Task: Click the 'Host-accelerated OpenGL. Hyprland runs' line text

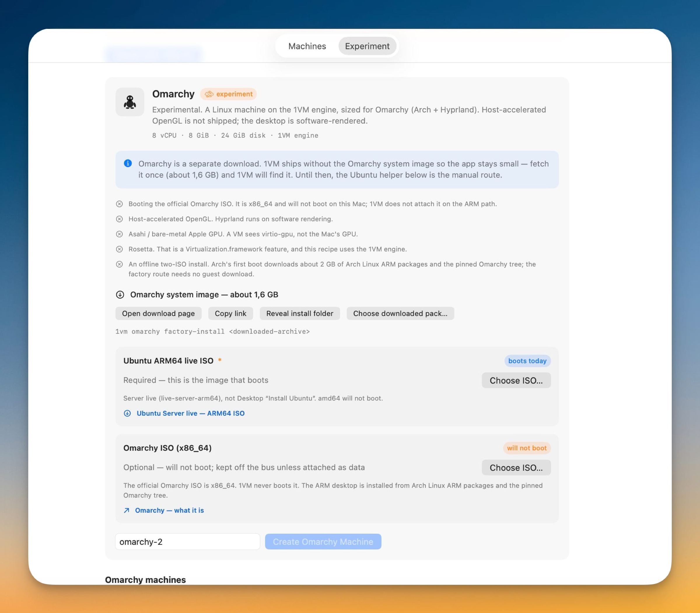Action: pyautogui.click(x=231, y=219)
